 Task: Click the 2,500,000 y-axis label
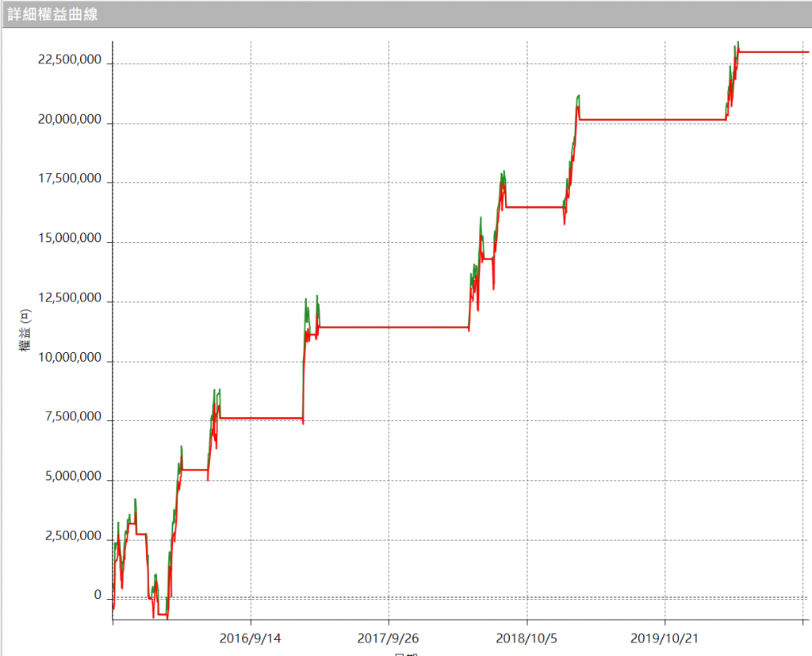click(x=73, y=537)
